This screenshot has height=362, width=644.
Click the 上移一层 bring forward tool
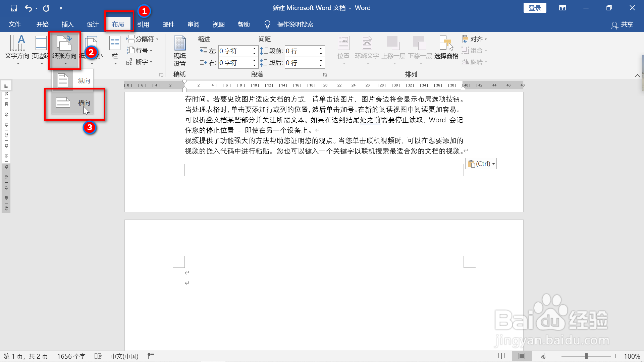[394, 50]
